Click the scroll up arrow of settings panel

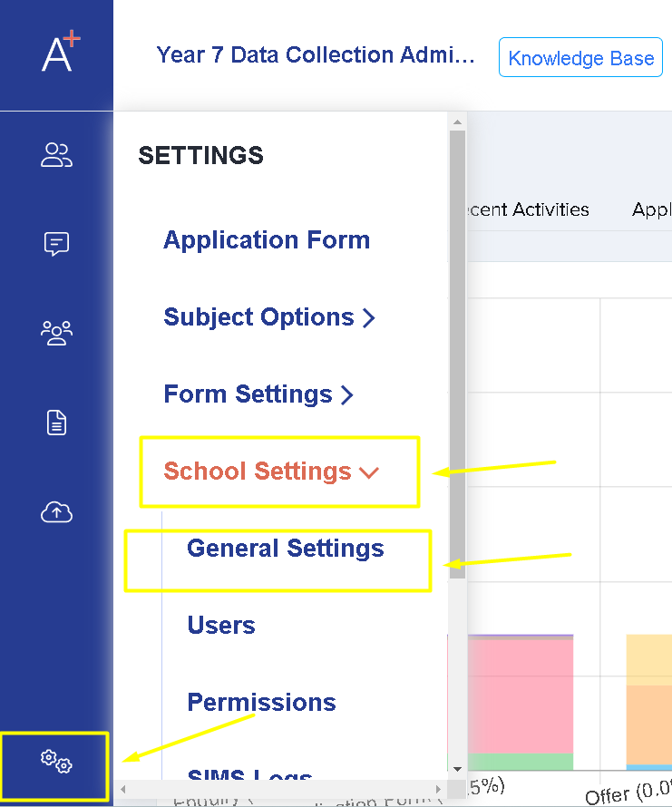457,122
